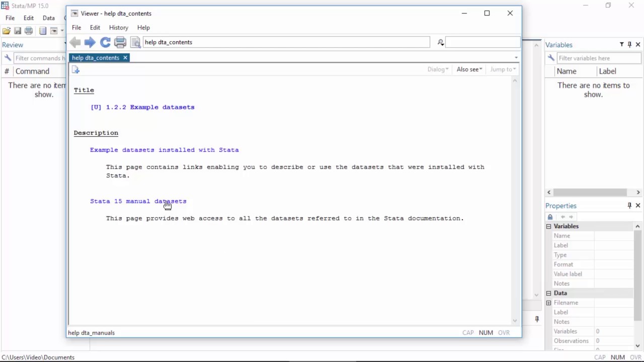
Task: Open the Jump to dropdown
Action: pos(503,69)
